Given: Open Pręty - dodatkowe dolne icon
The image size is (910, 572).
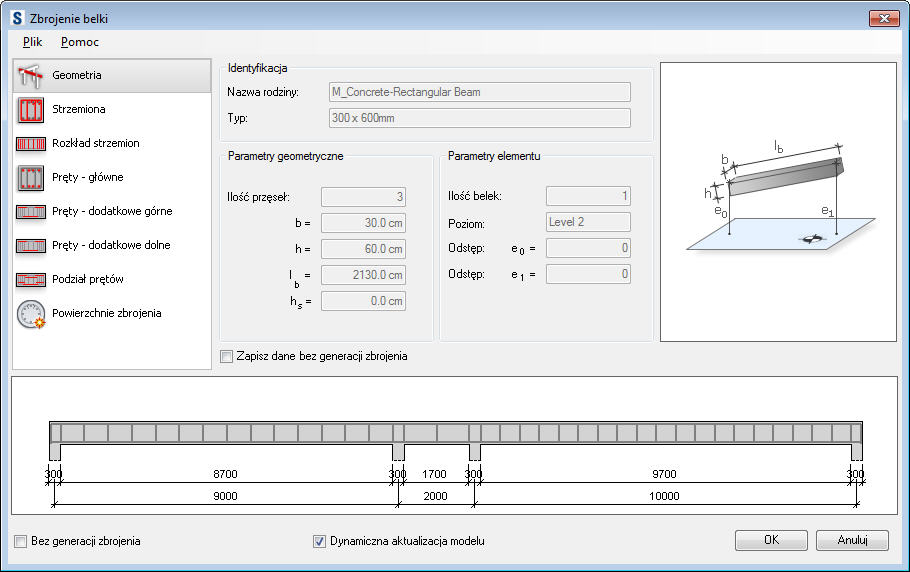Looking at the screenshot, I should pos(31,245).
